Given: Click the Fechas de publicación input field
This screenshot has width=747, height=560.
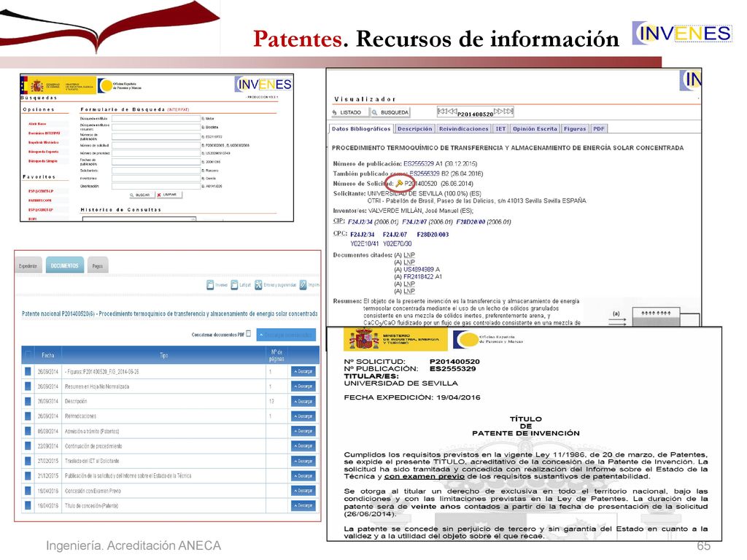Looking at the screenshot, I should coord(156,161).
